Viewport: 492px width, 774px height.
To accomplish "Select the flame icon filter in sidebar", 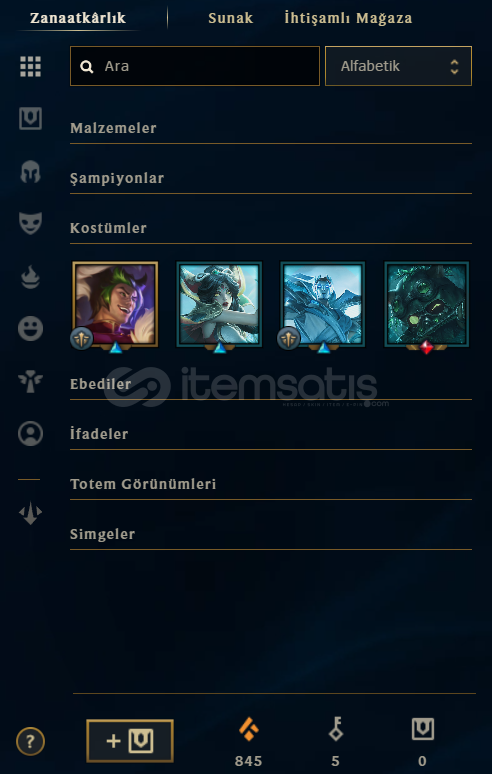I will coord(30,276).
